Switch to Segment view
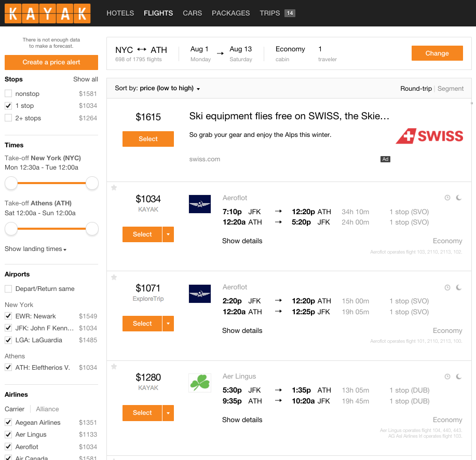Image resolution: width=476 pixels, height=460 pixels. click(x=450, y=89)
